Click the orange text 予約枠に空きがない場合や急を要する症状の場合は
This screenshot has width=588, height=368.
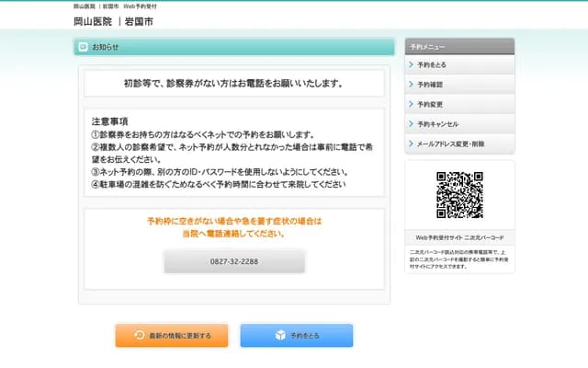tap(234, 221)
